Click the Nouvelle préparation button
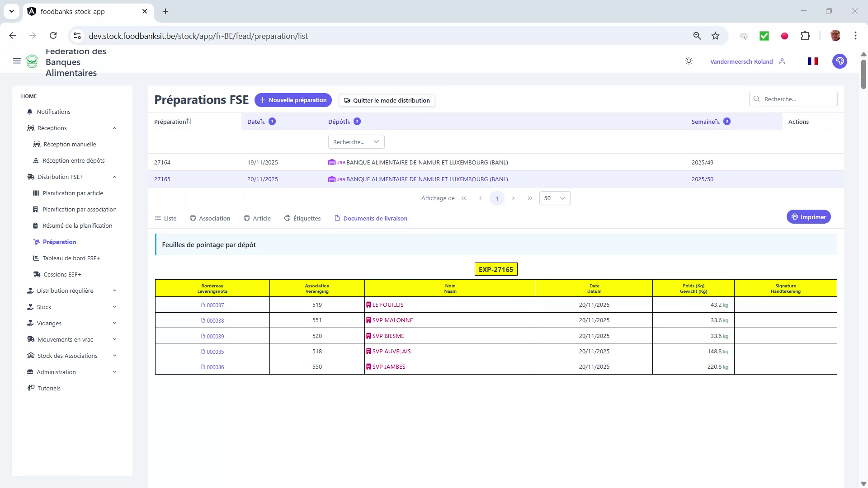 (293, 100)
